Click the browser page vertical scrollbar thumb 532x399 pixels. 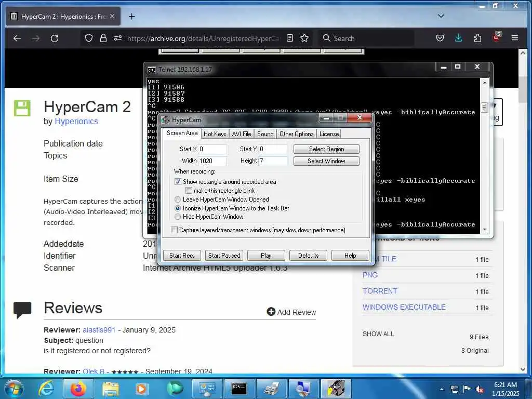pyautogui.click(x=523, y=89)
